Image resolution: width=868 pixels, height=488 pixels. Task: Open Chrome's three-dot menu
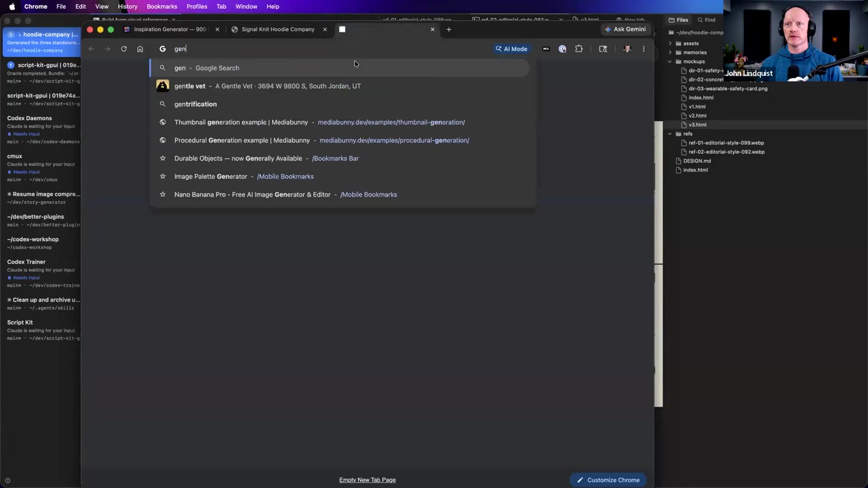[x=644, y=49]
